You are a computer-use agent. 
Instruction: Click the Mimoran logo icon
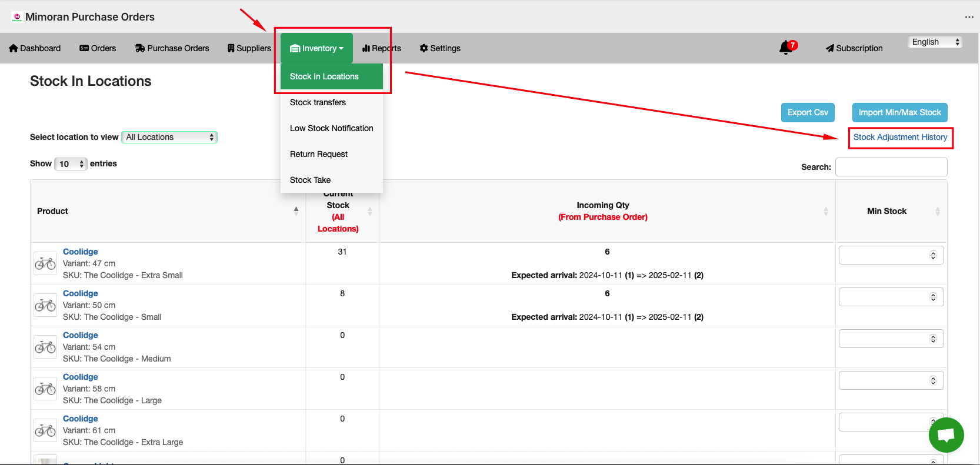pyautogui.click(x=17, y=17)
